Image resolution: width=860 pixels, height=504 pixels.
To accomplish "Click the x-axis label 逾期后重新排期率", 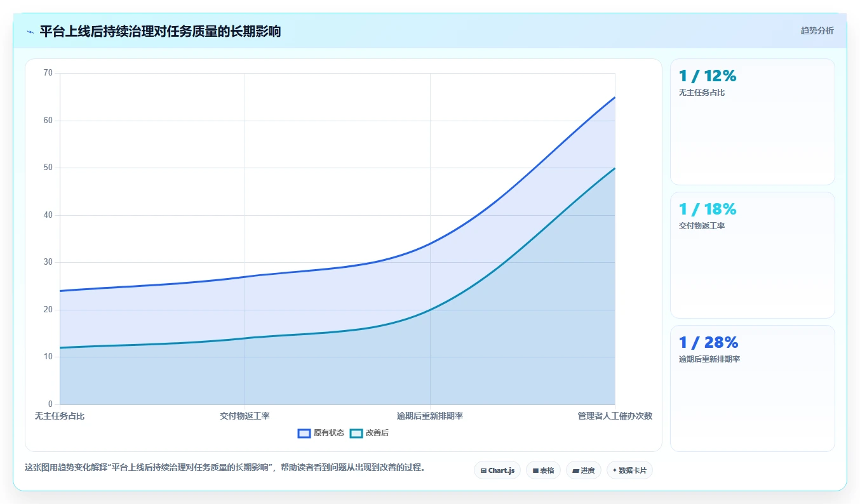I will pyautogui.click(x=430, y=416).
